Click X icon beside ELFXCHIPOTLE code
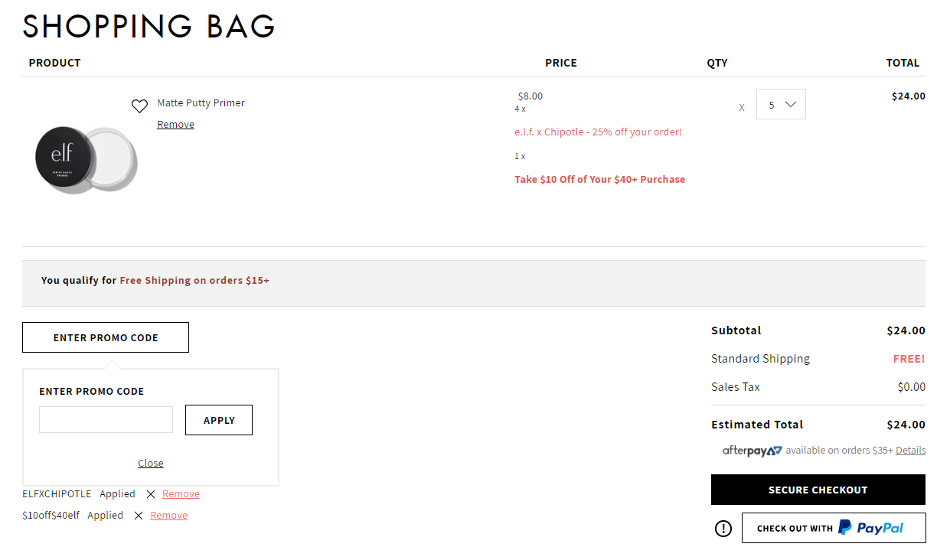The width and height of the screenshot is (950, 560). [x=151, y=494]
